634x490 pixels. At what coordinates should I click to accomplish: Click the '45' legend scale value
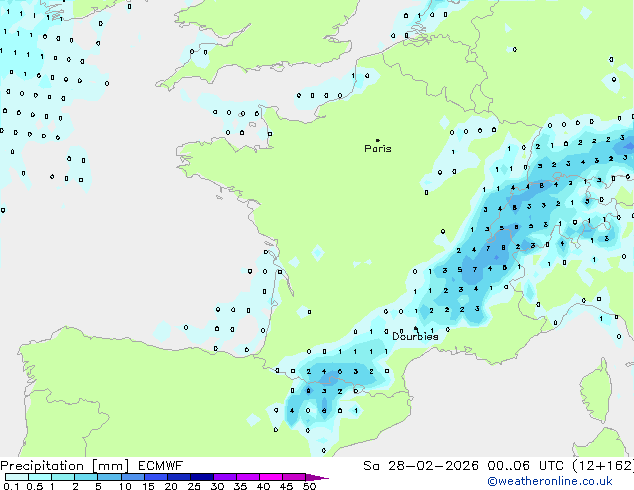(286, 486)
